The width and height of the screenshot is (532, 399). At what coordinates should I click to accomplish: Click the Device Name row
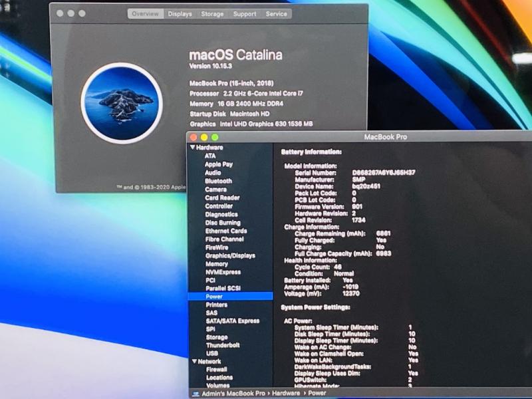(x=337, y=186)
